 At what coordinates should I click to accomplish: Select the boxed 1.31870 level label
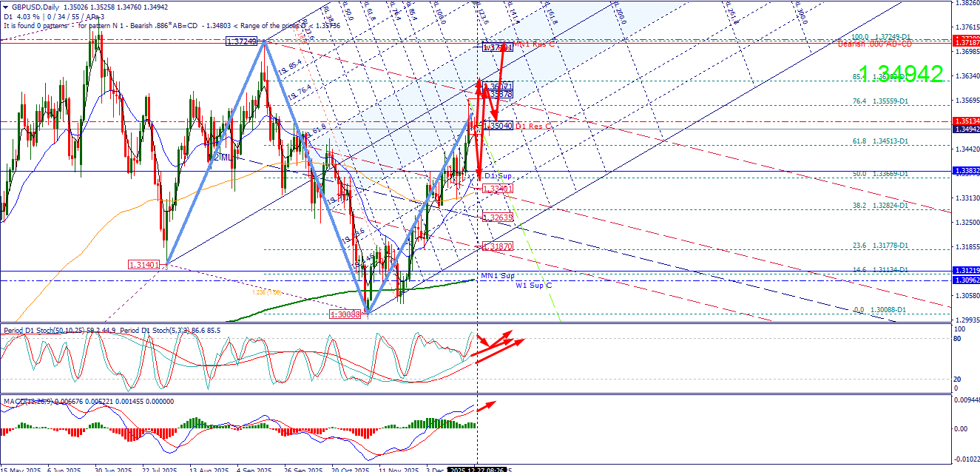pos(497,246)
